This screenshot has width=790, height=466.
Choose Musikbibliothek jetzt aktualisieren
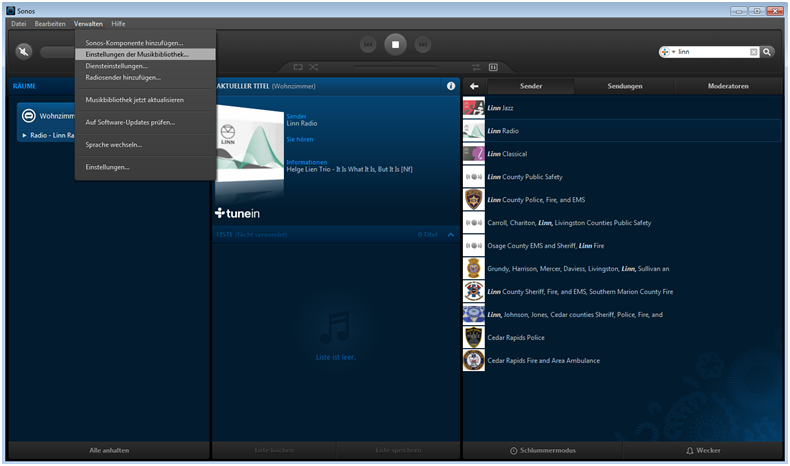click(145, 100)
